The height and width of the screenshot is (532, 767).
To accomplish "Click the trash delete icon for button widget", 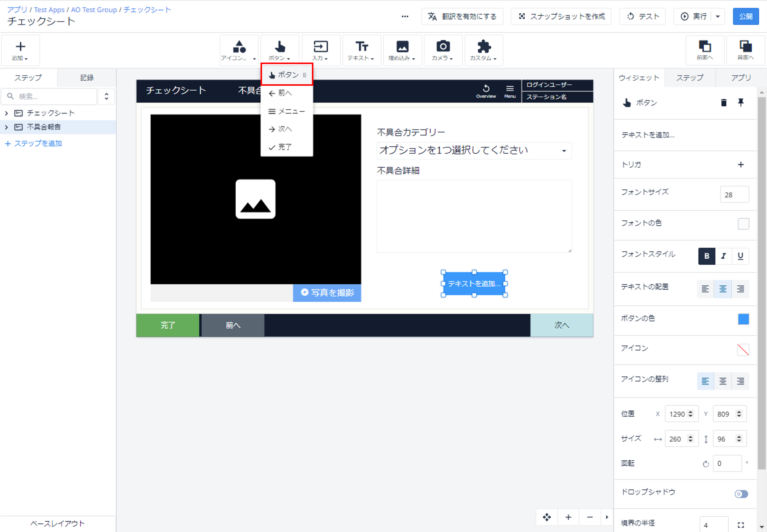I will pos(724,102).
